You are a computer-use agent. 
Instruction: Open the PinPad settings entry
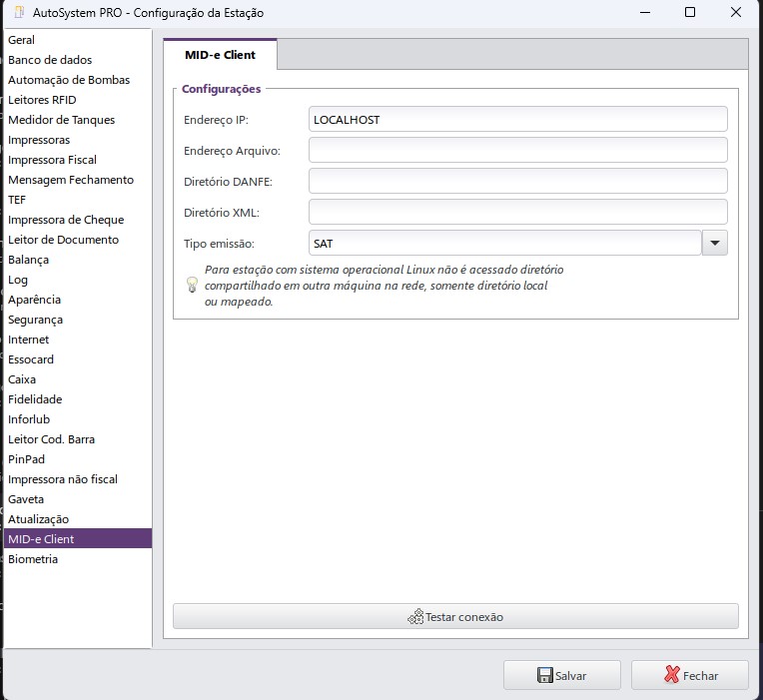(26, 459)
